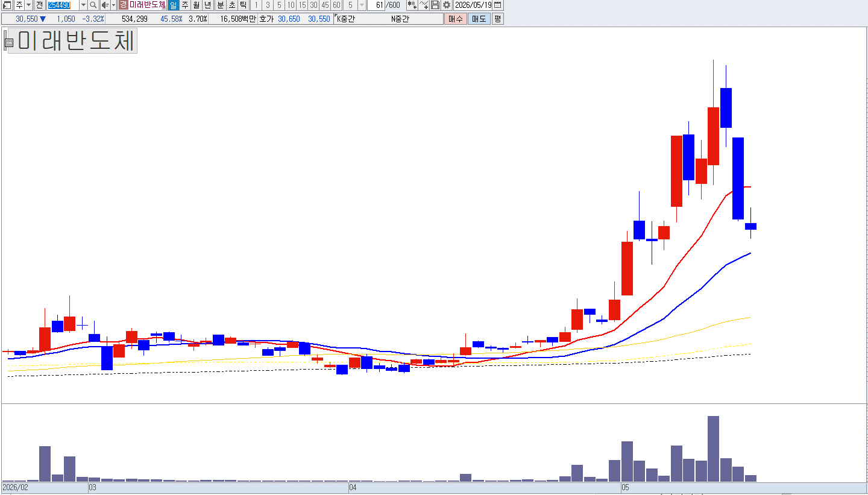868x495 pixels.
Task: Click the ask quote price 30,650
Action: (289, 19)
